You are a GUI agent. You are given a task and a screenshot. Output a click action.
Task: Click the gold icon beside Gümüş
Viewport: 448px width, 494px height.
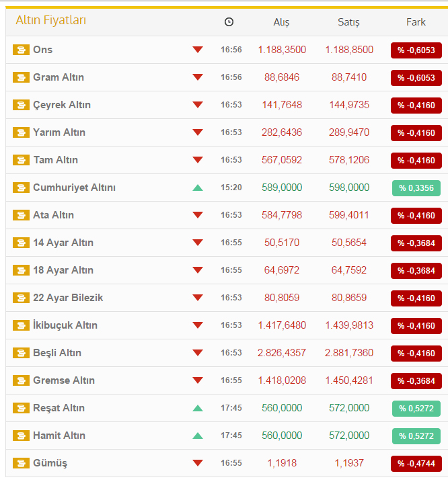[20, 463]
